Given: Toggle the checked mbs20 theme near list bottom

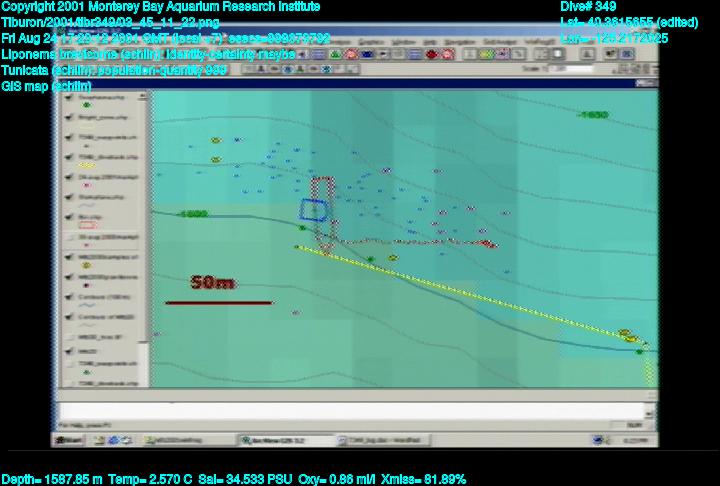Looking at the screenshot, I should (x=69, y=351).
